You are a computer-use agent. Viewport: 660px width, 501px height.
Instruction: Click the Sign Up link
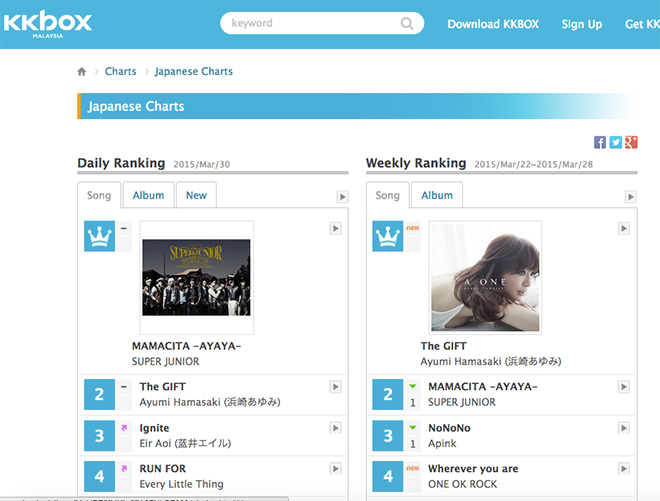581,24
